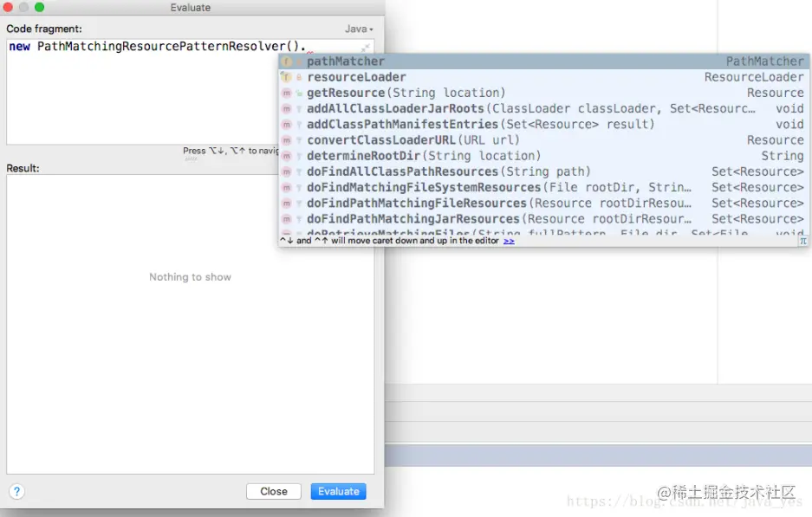The width and height of the screenshot is (812, 517).
Task: Click method icon beside convertClassLoaderURL
Action: pos(286,140)
